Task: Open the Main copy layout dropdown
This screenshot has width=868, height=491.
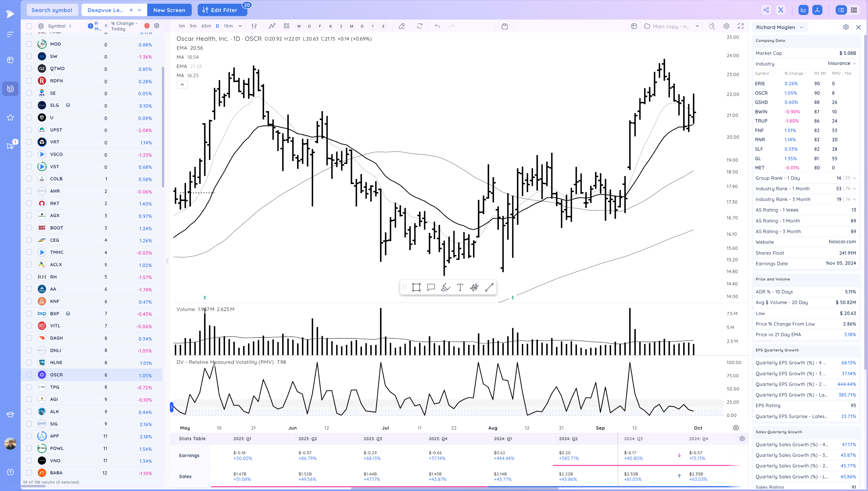Action: [x=697, y=26]
